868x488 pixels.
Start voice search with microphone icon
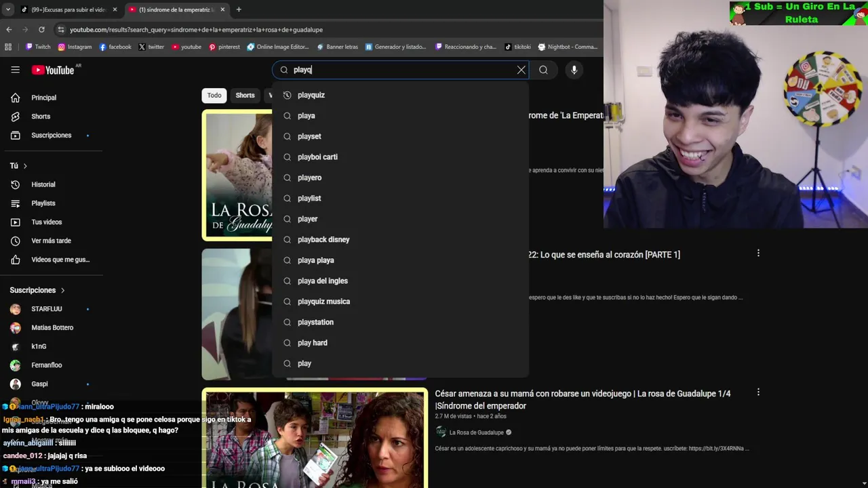pyautogui.click(x=574, y=70)
